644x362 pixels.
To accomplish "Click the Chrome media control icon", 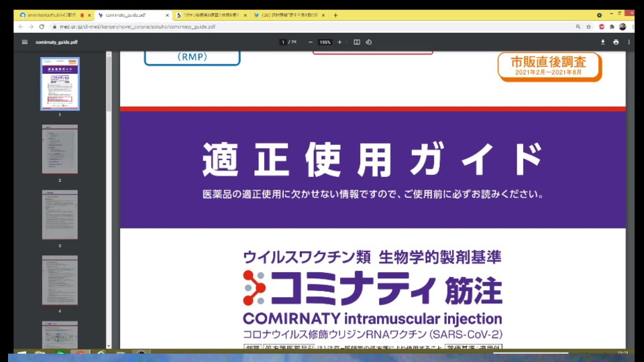I will click(x=599, y=15).
